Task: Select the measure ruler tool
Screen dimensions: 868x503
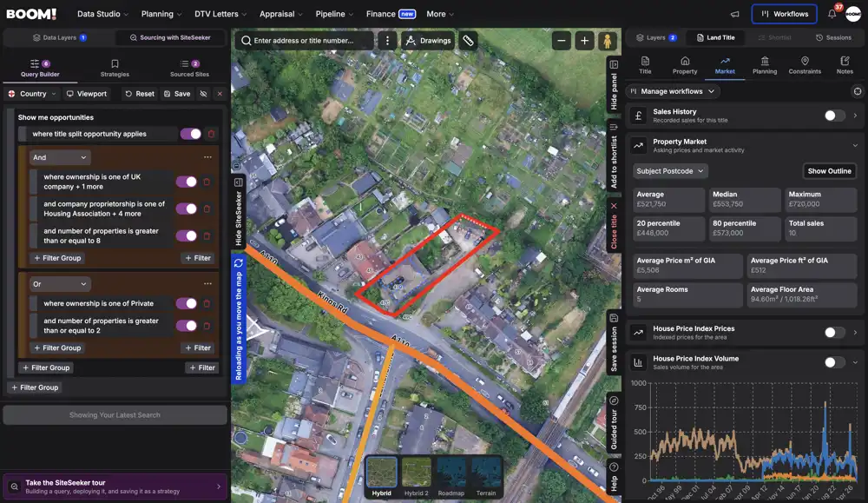Action: click(469, 41)
